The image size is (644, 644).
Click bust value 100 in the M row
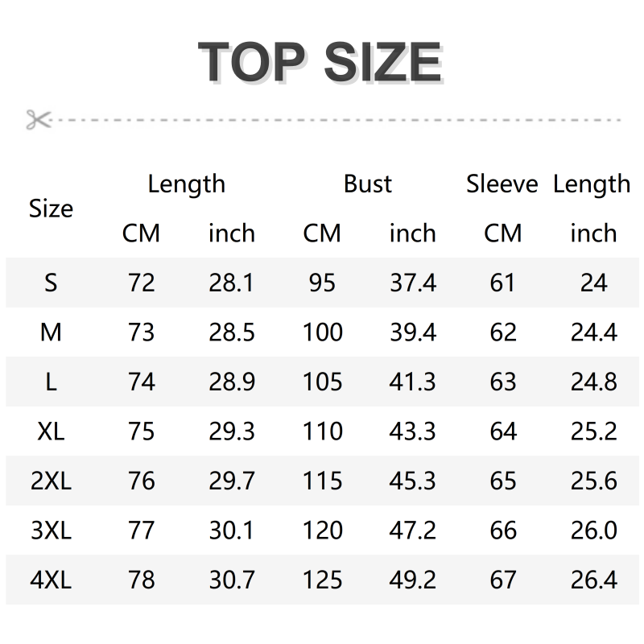[x=322, y=332]
